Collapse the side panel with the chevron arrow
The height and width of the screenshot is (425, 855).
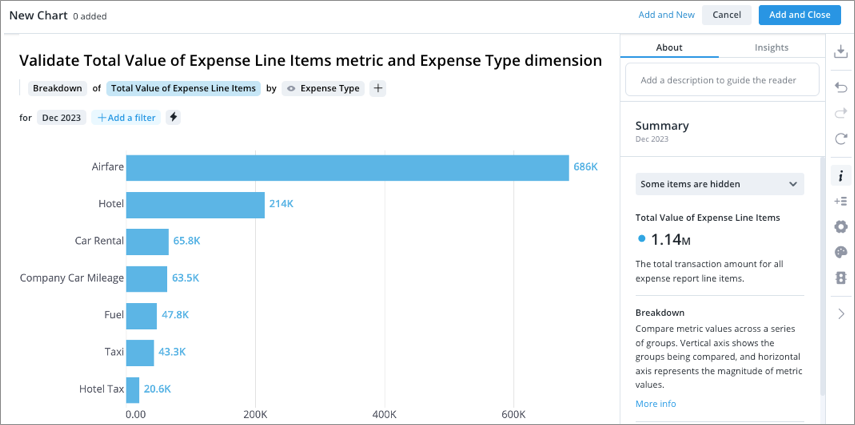840,313
